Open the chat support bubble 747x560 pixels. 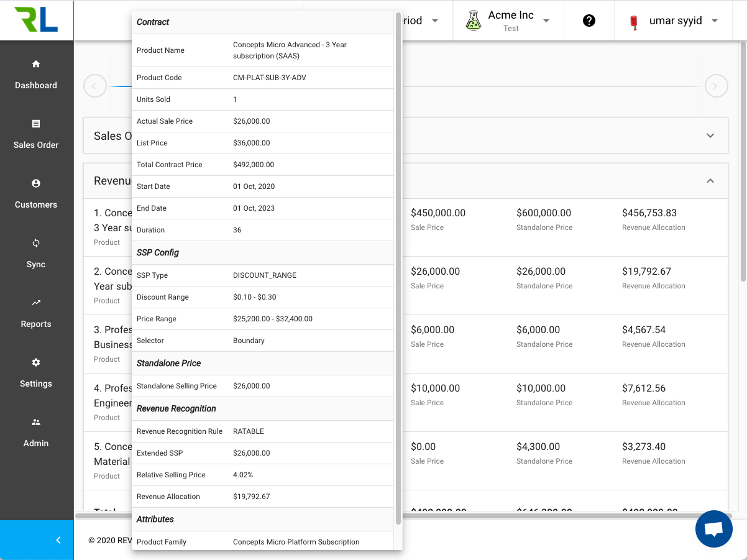click(x=714, y=529)
